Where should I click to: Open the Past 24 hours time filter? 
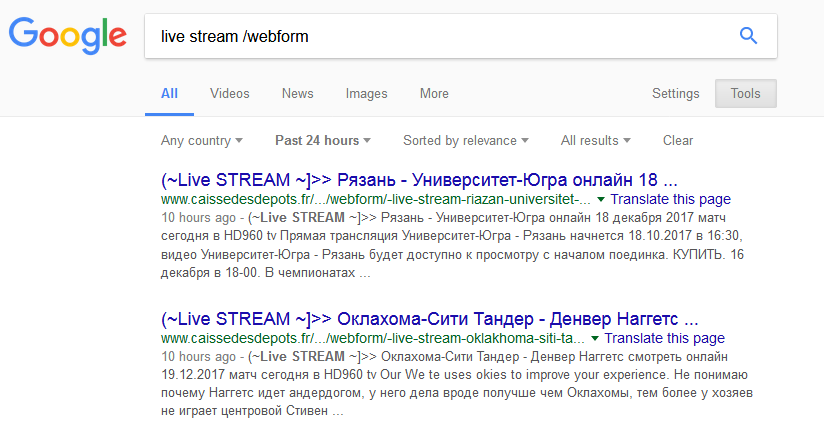pyautogui.click(x=323, y=141)
